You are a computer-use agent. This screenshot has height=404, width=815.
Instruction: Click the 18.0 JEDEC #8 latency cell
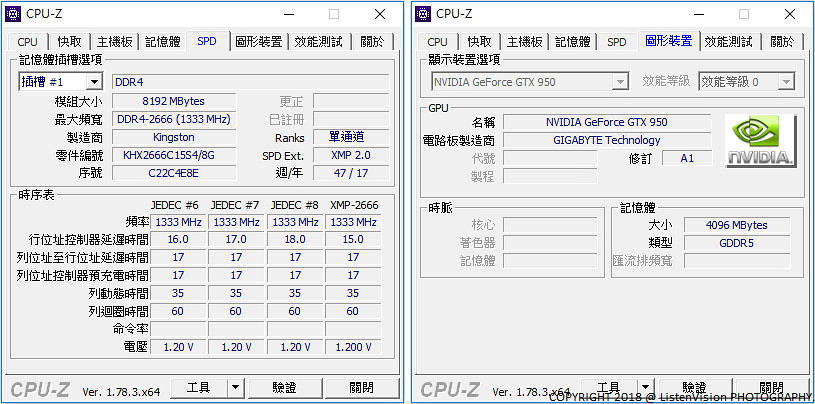(295, 239)
